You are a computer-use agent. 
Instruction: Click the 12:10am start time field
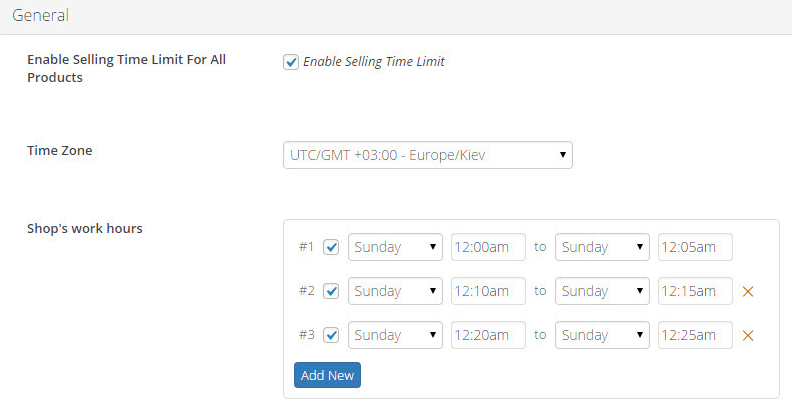tap(488, 291)
